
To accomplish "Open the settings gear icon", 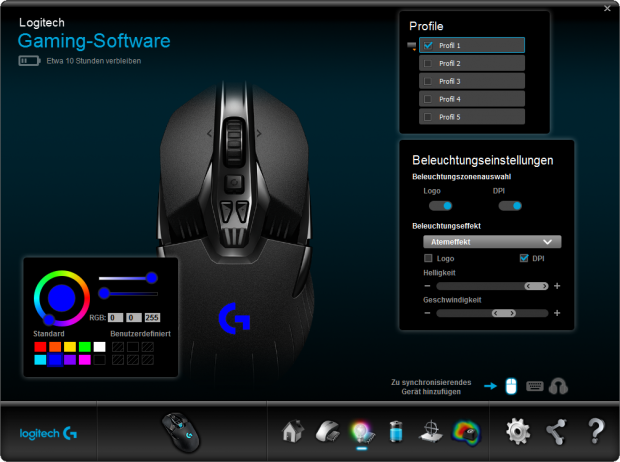I will point(518,432).
